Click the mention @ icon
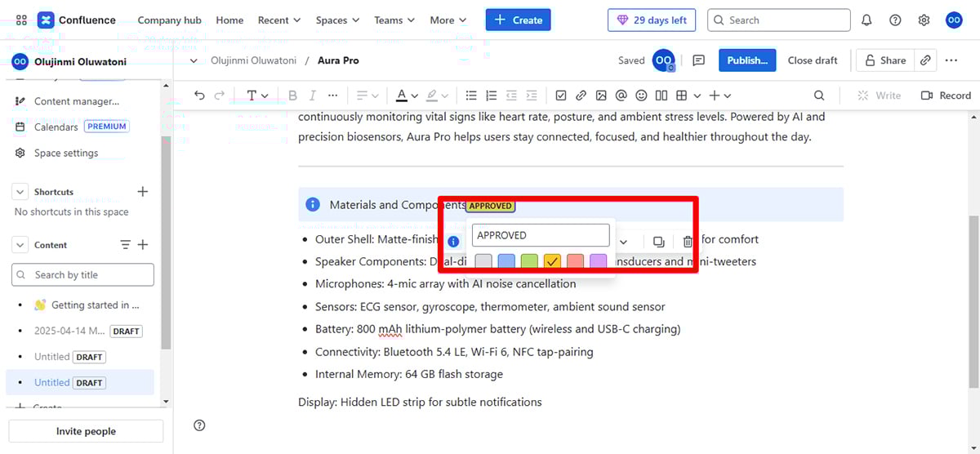980x454 pixels. click(621, 96)
